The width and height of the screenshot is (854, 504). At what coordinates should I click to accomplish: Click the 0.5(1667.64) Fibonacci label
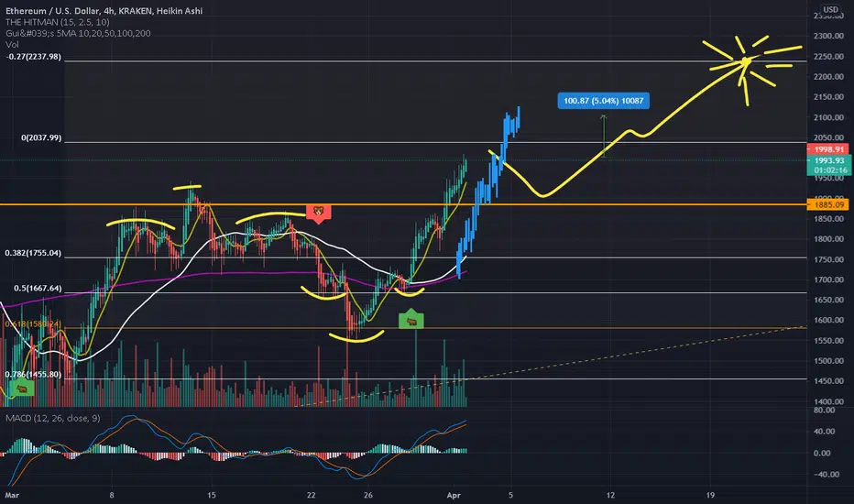pyautogui.click(x=38, y=289)
